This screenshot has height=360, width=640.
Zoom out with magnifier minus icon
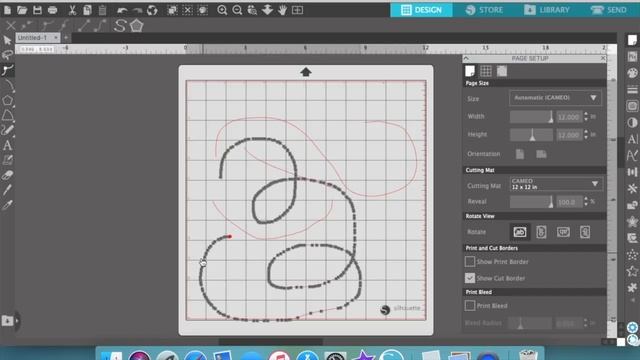click(237, 10)
